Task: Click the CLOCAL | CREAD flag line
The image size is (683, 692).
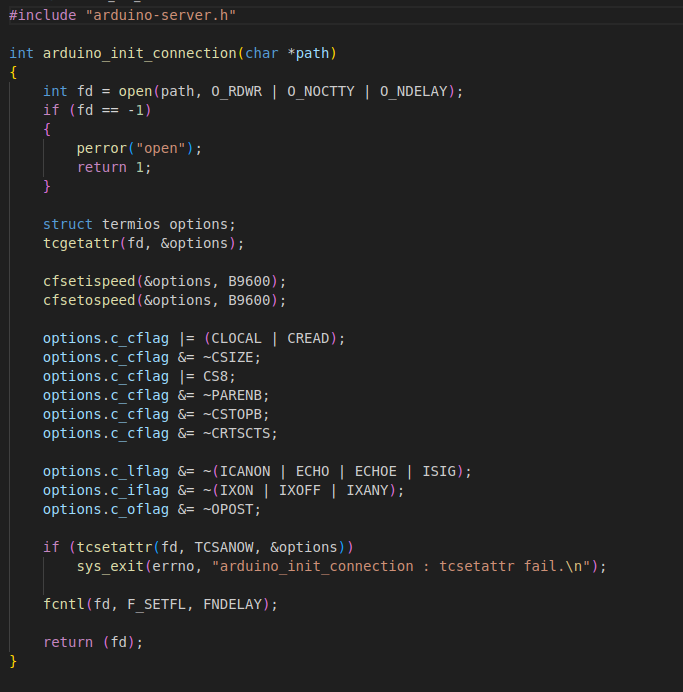Action: coord(194,338)
